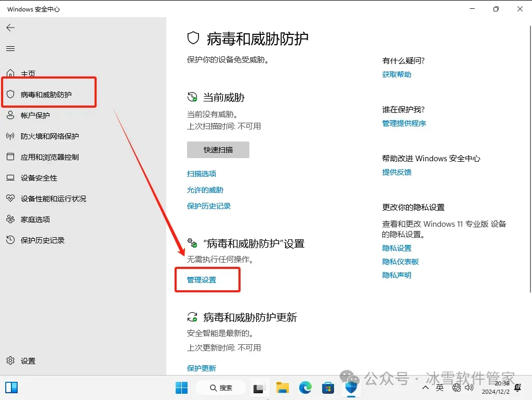Click the 当前威胁 section heading
Screen dimensions: 532x400
pos(223,97)
